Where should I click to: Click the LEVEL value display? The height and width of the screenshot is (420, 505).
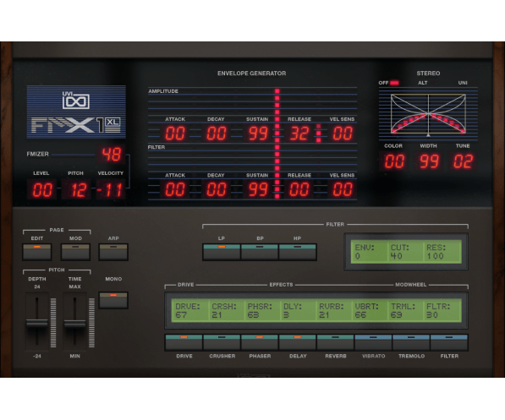[41, 189]
